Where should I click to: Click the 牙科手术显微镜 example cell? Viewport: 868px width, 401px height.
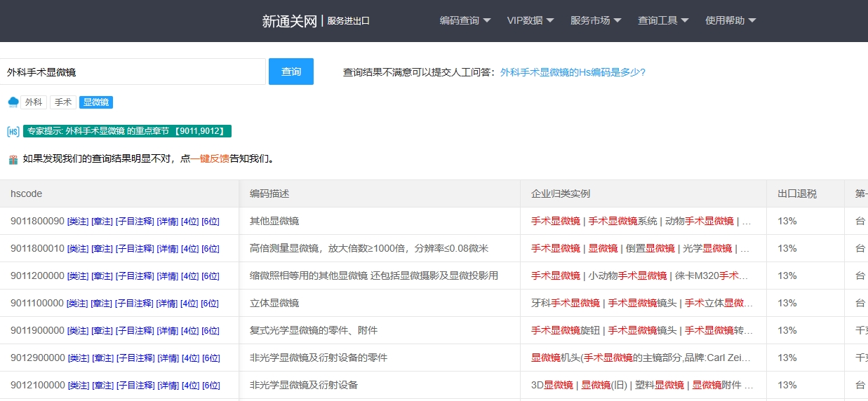(642, 303)
